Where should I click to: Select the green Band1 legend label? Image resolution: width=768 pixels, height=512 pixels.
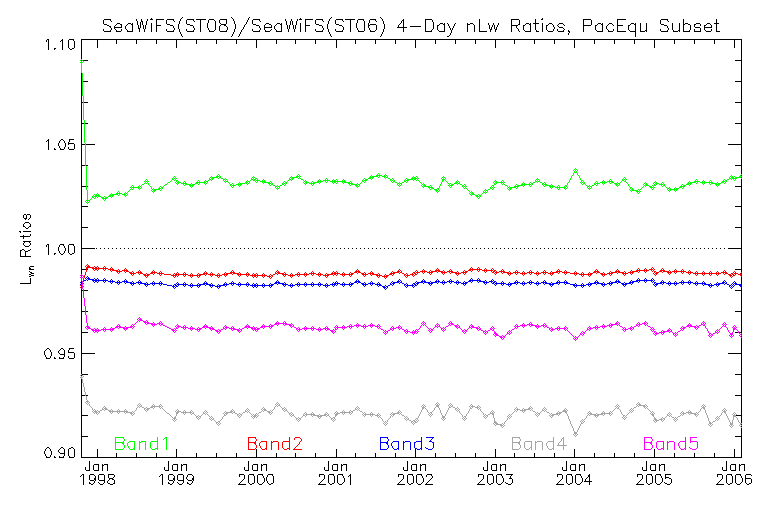pyautogui.click(x=142, y=444)
